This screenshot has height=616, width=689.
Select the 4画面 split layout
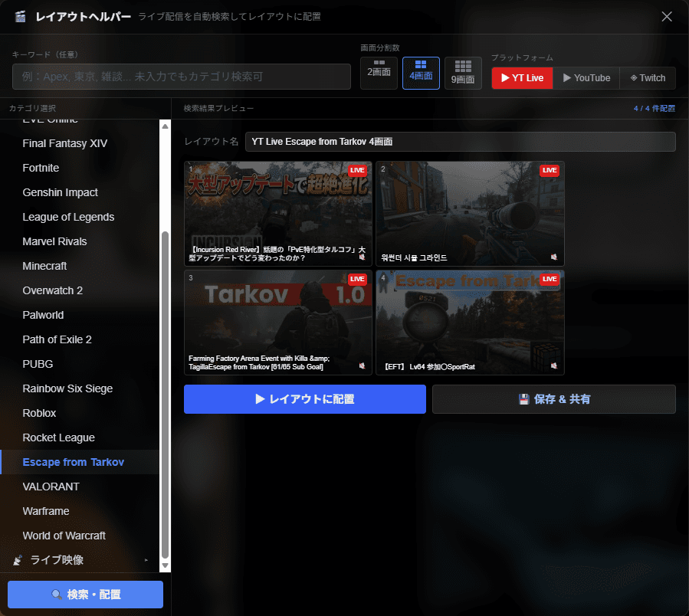tap(421, 73)
